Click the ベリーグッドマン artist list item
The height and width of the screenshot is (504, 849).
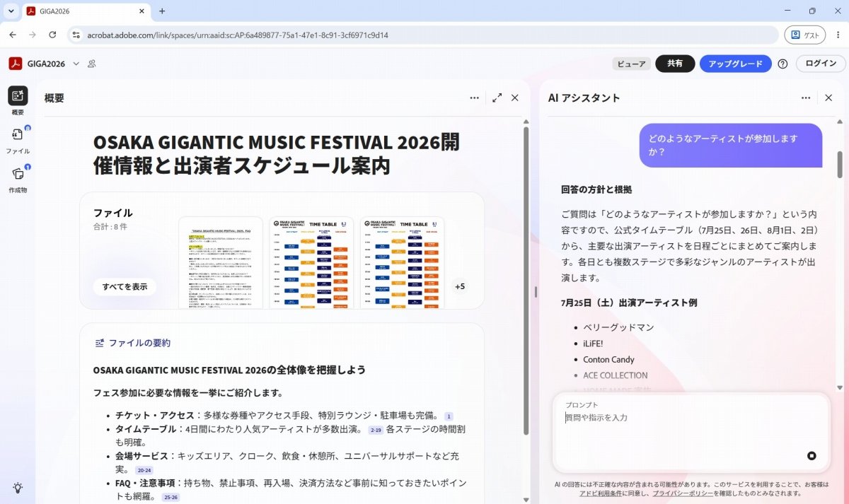pos(618,327)
